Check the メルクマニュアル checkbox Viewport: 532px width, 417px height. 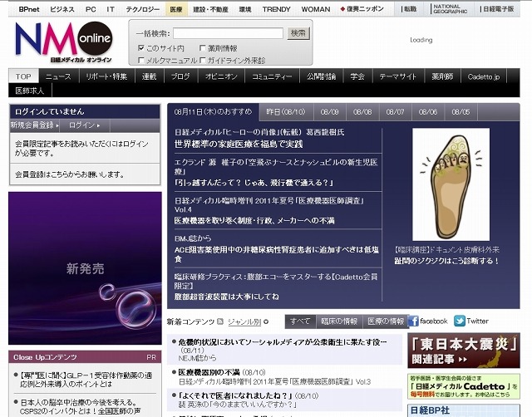point(141,60)
